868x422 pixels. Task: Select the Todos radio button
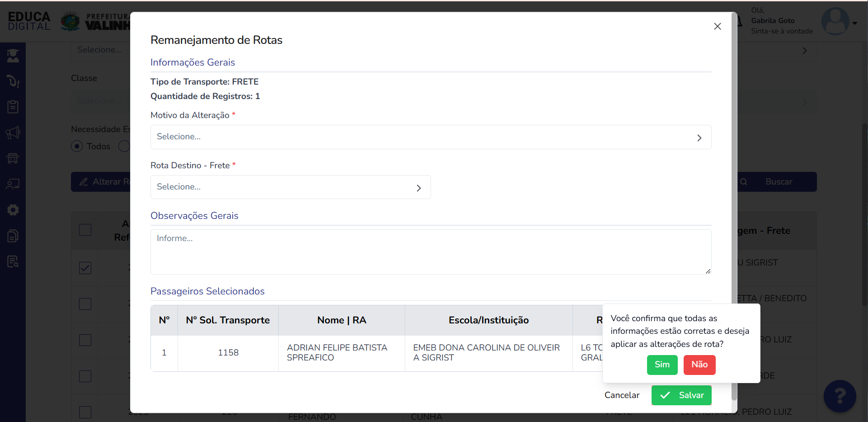[x=77, y=146]
